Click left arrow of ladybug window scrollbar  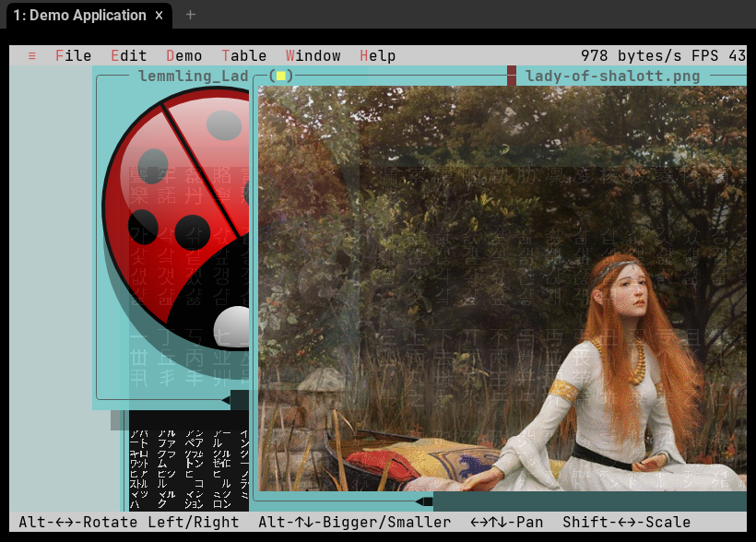click(x=226, y=400)
